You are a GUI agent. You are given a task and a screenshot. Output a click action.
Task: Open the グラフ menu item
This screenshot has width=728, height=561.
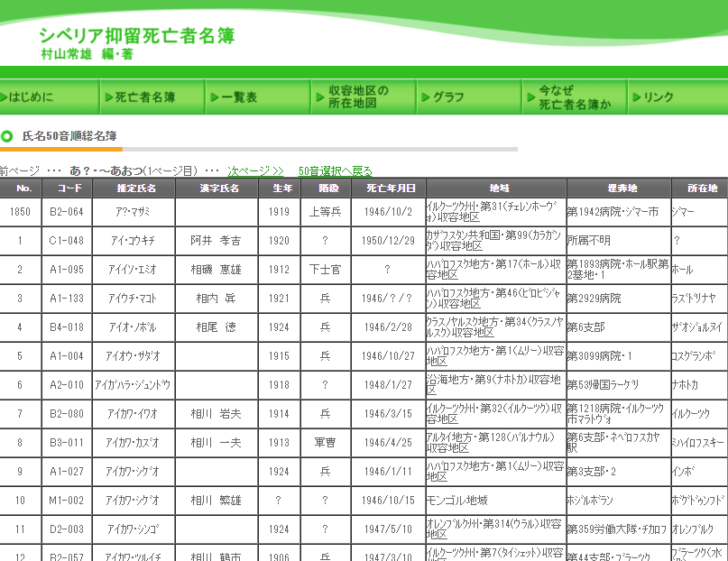coord(468,97)
